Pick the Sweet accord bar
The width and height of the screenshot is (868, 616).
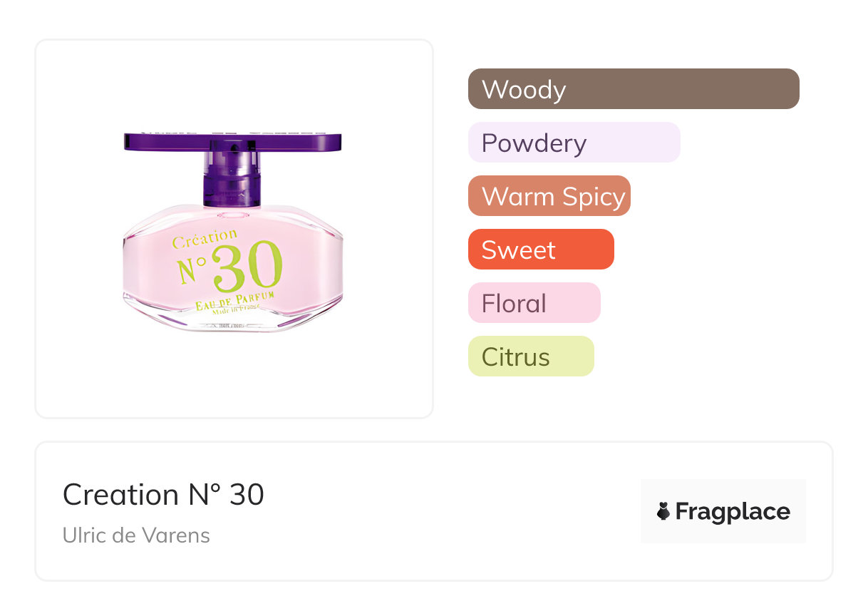coord(540,250)
